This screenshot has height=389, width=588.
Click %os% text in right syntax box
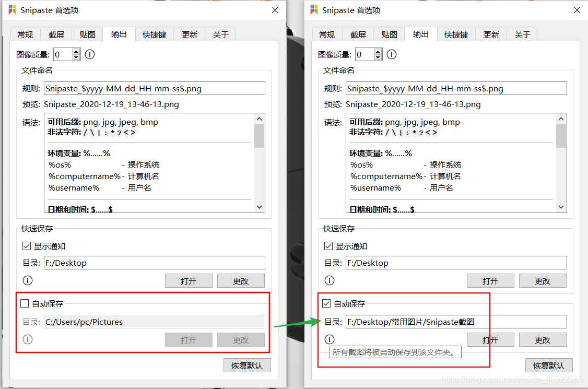pyautogui.click(x=361, y=165)
